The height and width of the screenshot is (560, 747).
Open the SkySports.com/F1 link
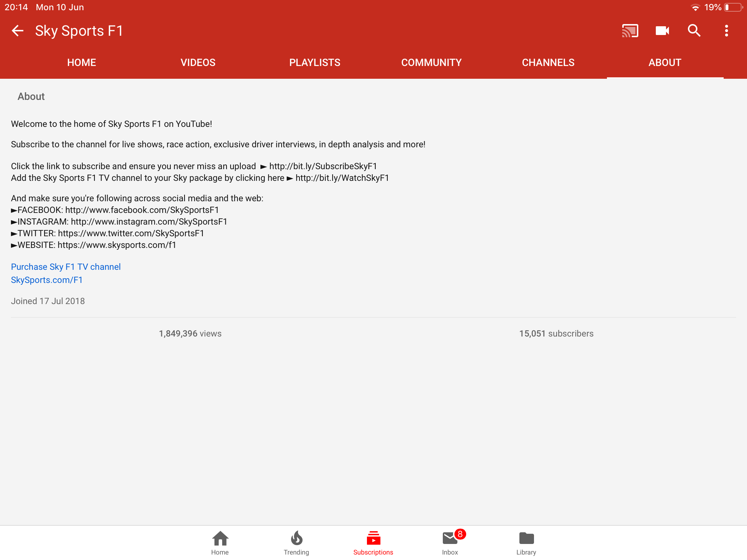tap(47, 280)
